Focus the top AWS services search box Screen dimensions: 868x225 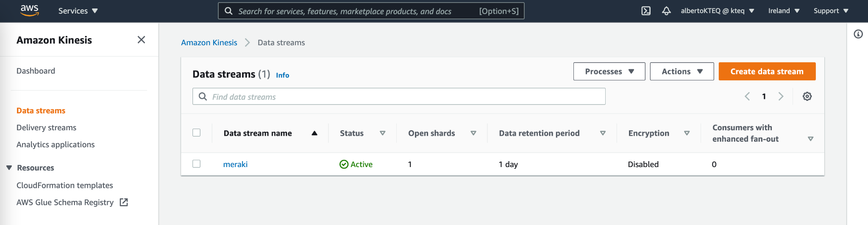point(371,11)
